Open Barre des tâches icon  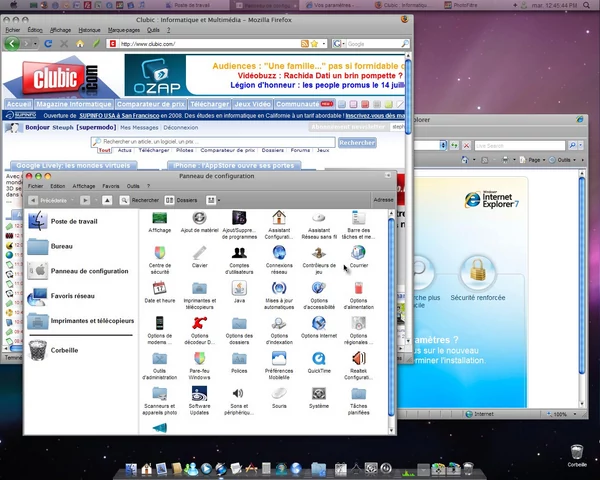point(359,218)
